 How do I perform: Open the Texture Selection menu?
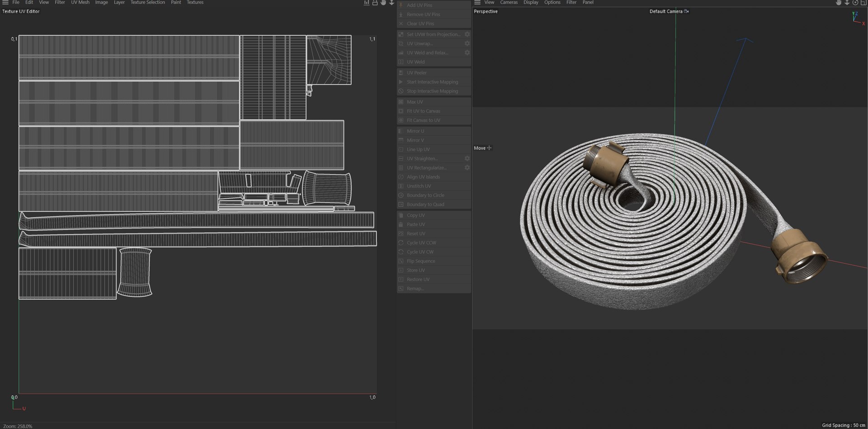tap(147, 2)
